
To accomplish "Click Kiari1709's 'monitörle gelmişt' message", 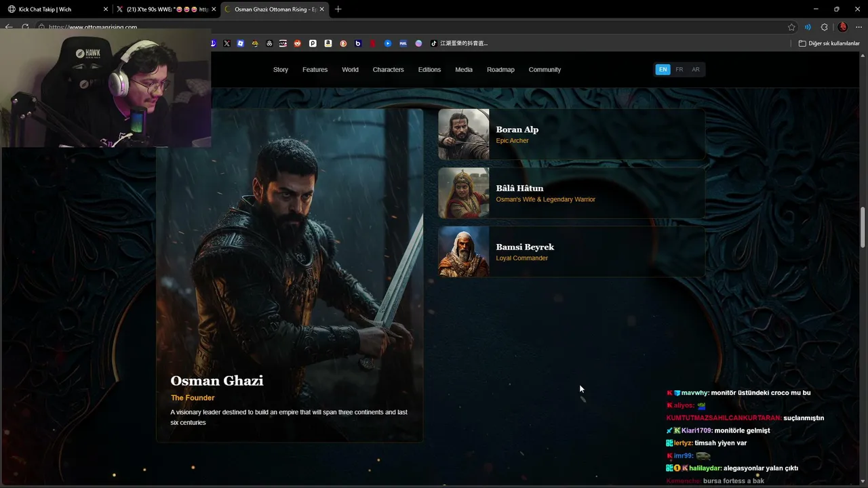I will [x=718, y=430].
